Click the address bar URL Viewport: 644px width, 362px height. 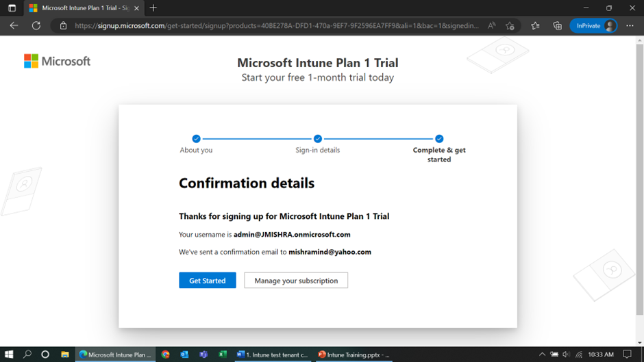coord(276,25)
